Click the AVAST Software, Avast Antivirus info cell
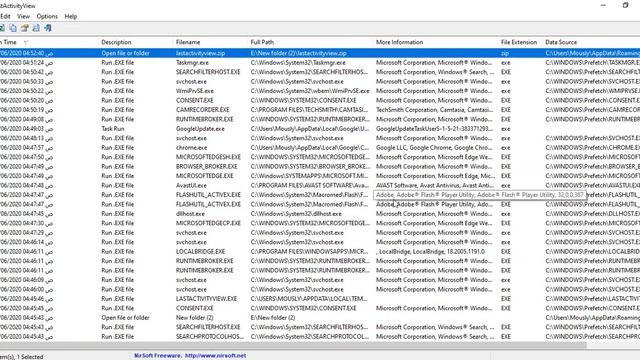Viewport: 640px width, 360px height. pos(434,185)
